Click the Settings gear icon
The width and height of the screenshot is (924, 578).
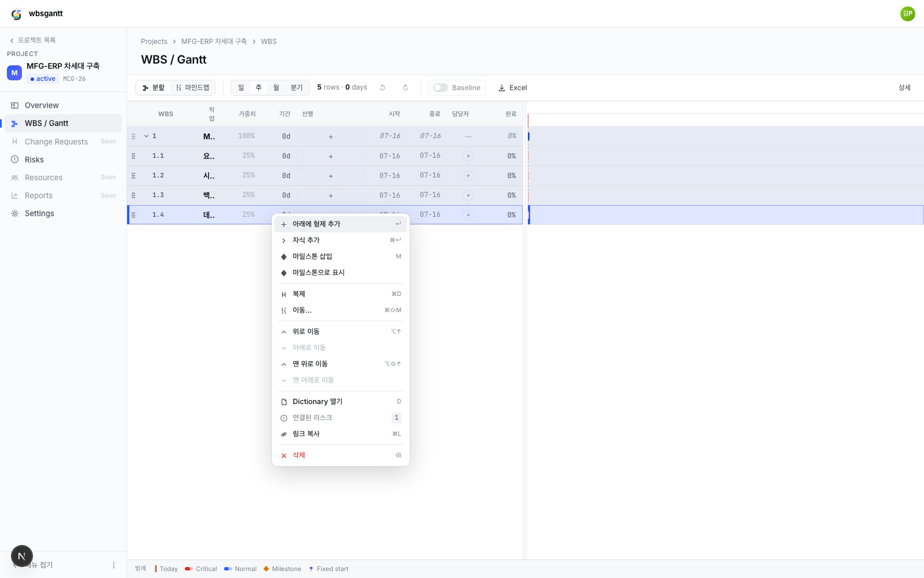tap(15, 213)
